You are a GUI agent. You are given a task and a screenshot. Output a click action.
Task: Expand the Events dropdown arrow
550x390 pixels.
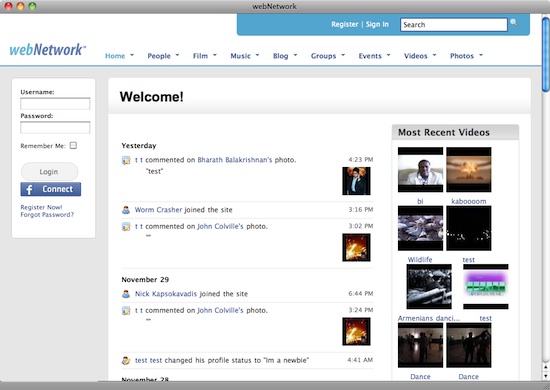coord(388,55)
